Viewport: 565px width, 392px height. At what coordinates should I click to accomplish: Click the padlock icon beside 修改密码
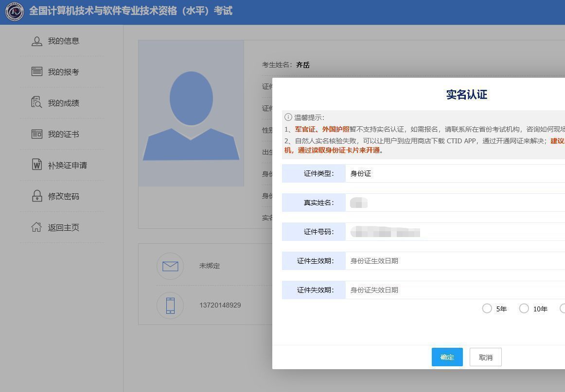[37, 196]
